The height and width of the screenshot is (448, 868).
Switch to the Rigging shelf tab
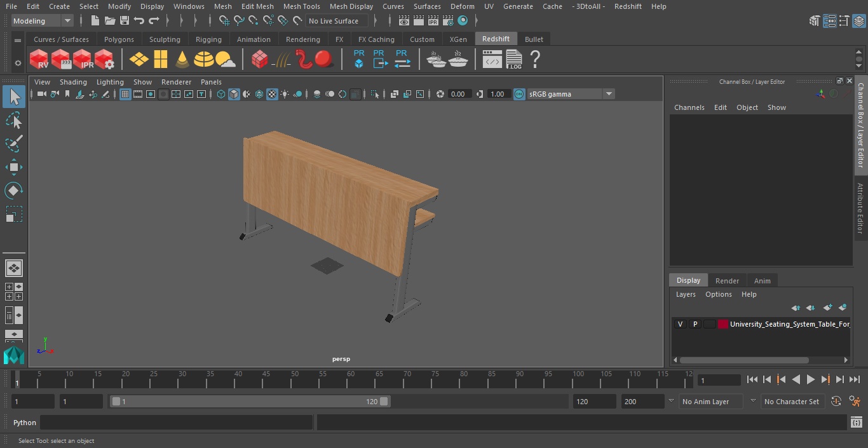tap(208, 39)
